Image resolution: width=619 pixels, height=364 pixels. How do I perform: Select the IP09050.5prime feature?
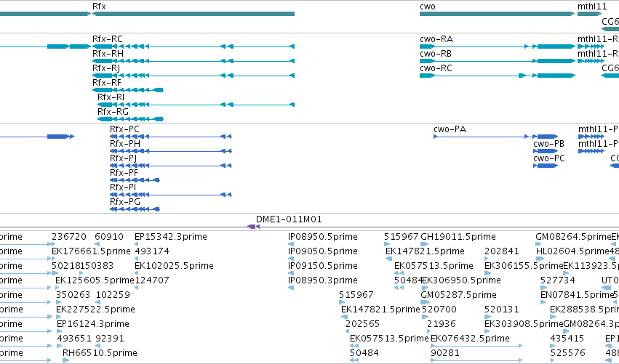click(x=323, y=251)
